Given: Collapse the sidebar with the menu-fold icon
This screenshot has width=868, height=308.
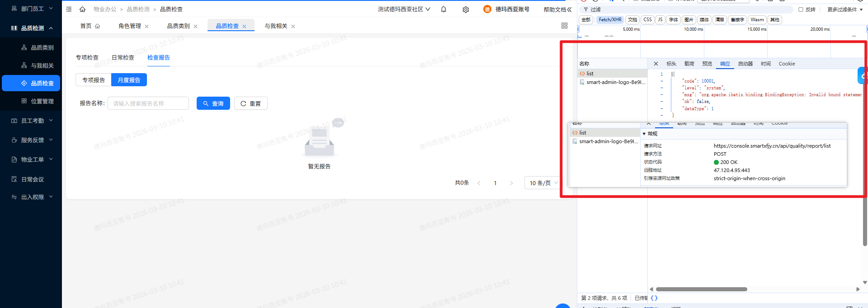Looking at the screenshot, I should pos(69,9).
